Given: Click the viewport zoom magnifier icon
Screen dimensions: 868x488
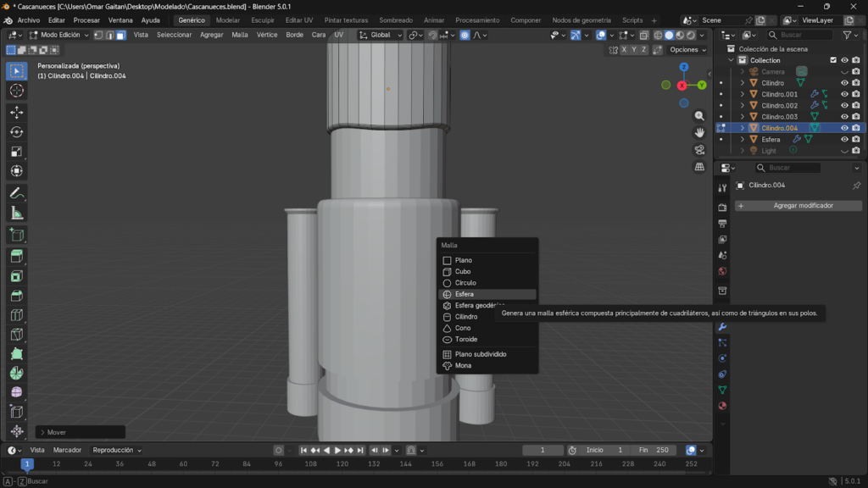Looking at the screenshot, I should [x=699, y=115].
